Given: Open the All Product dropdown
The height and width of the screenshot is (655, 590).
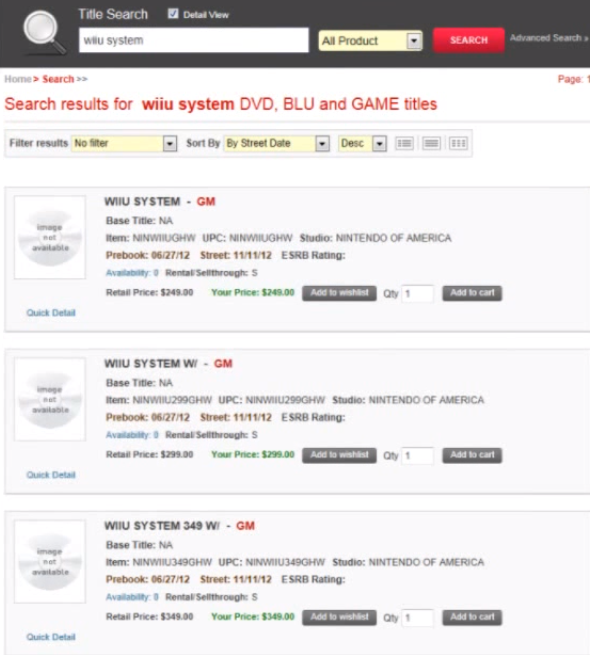Looking at the screenshot, I should point(370,41).
